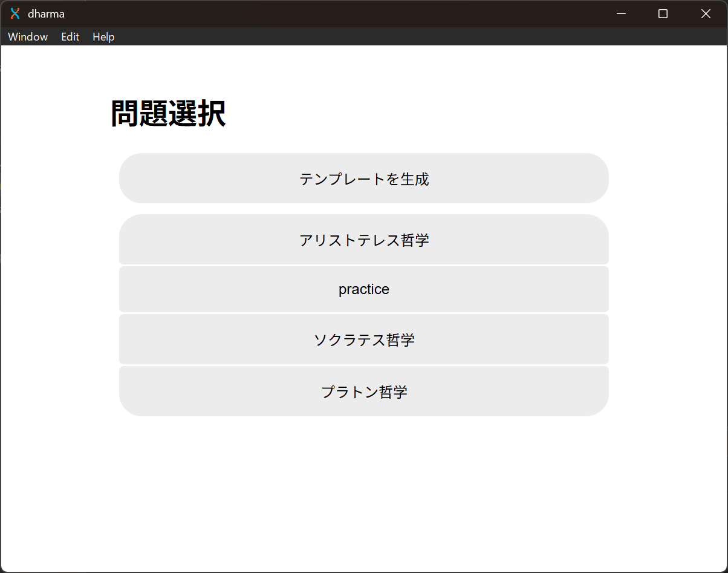Open the Window menu
This screenshot has width=728, height=573.
(28, 37)
